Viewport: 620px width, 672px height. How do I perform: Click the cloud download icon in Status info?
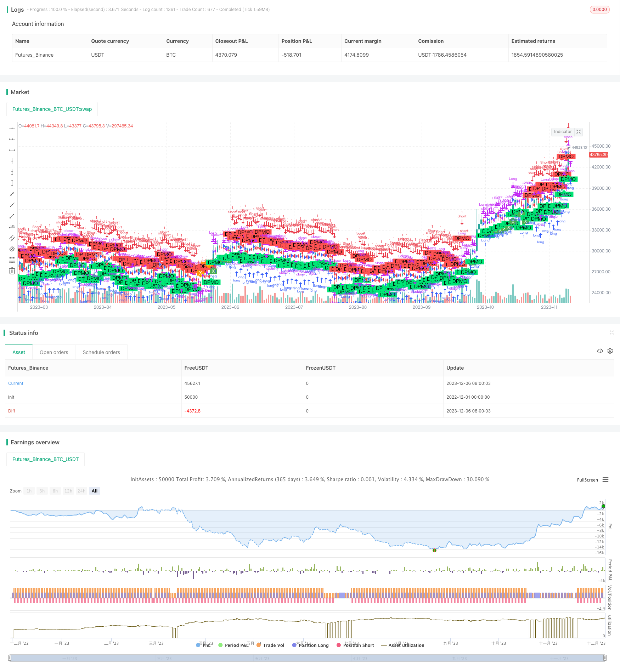point(600,351)
